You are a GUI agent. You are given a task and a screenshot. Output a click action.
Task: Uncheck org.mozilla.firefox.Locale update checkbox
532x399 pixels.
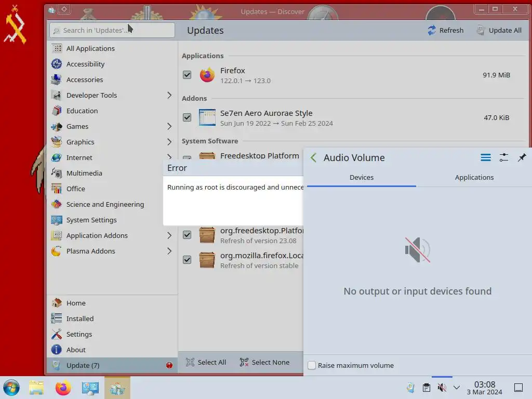coord(187,260)
